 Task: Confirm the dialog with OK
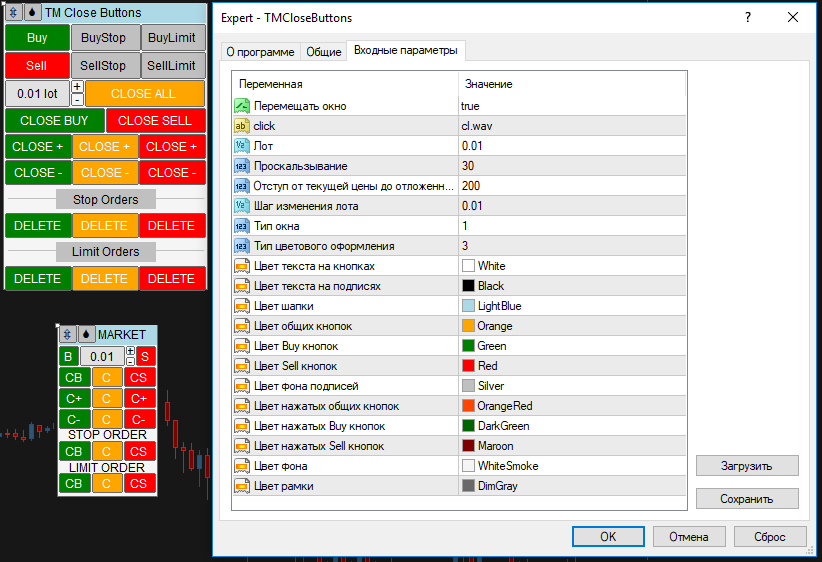[608, 536]
